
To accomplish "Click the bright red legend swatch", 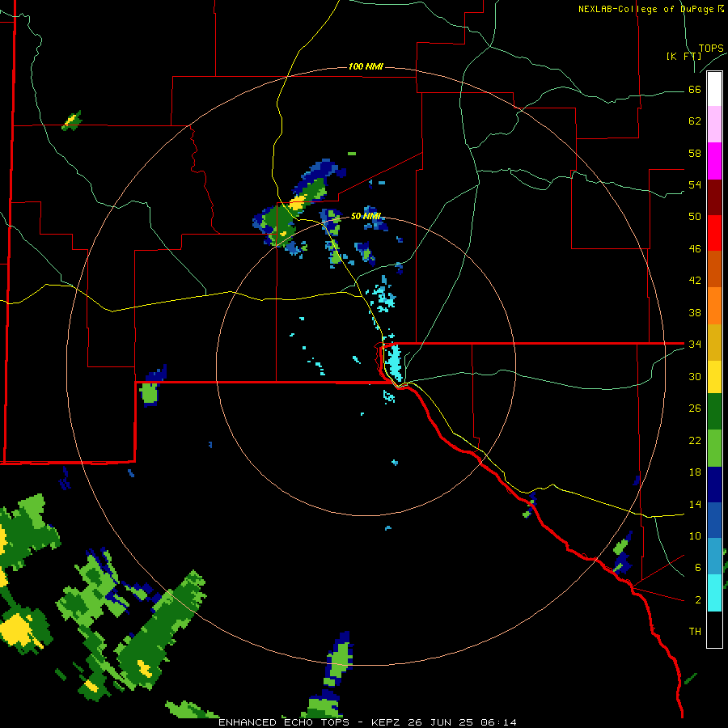I will tap(714, 233).
